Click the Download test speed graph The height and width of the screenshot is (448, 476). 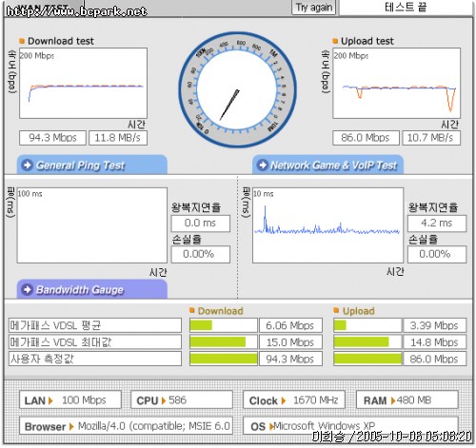click(x=83, y=84)
